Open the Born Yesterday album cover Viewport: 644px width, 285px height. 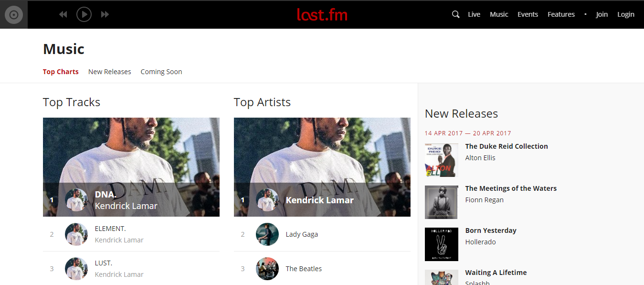(x=442, y=244)
